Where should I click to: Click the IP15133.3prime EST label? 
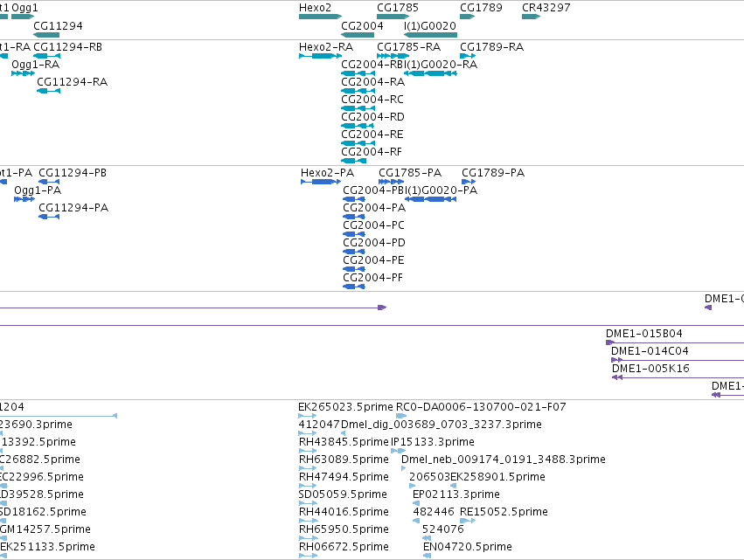(433, 442)
